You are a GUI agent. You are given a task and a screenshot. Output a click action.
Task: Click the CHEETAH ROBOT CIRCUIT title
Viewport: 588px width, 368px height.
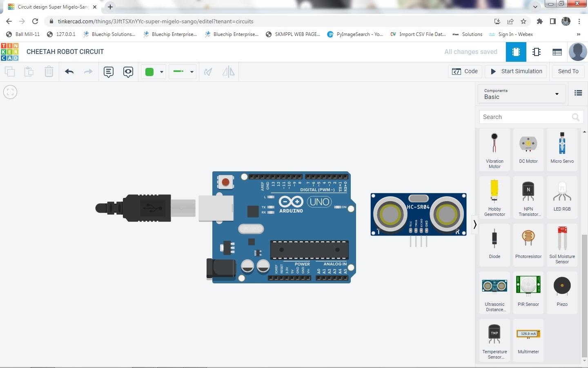click(65, 52)
